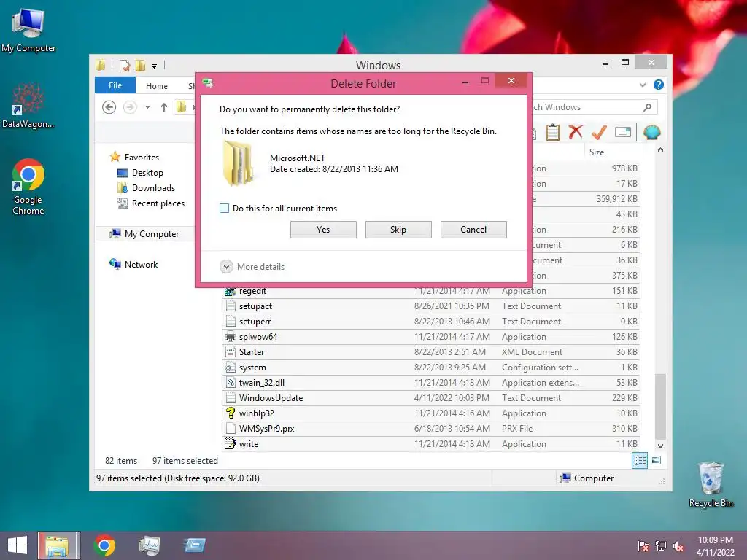
Task: Click the orange checkmark toolbar icon
Action: pos(599,132)
